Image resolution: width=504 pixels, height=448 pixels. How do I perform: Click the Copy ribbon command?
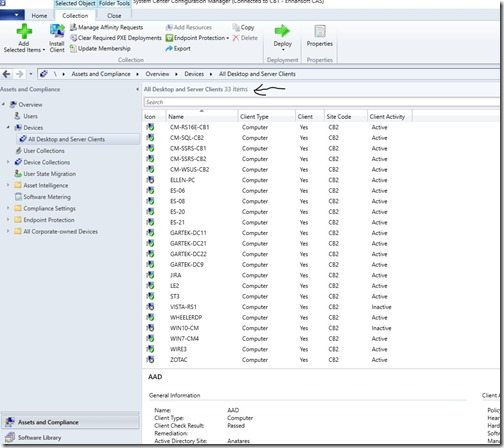coord(243,27)
